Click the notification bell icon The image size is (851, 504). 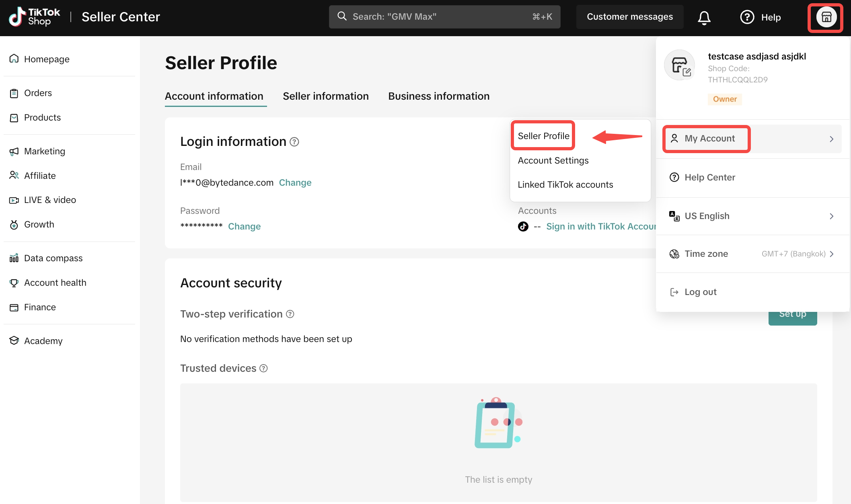pyautogui.click(x=704, y=17)
